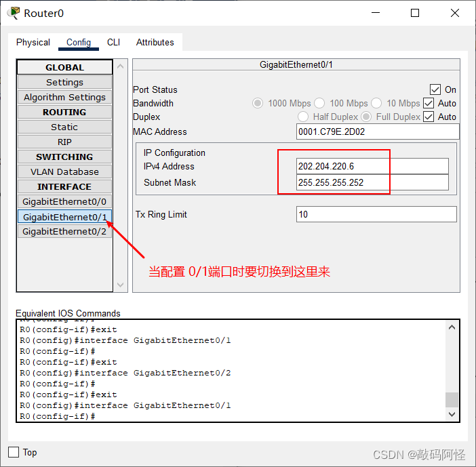Image resolution: width=476 pixels, height=467 pixels.
Task: Click the Router0 title bar icon
Action: [14, 14]
